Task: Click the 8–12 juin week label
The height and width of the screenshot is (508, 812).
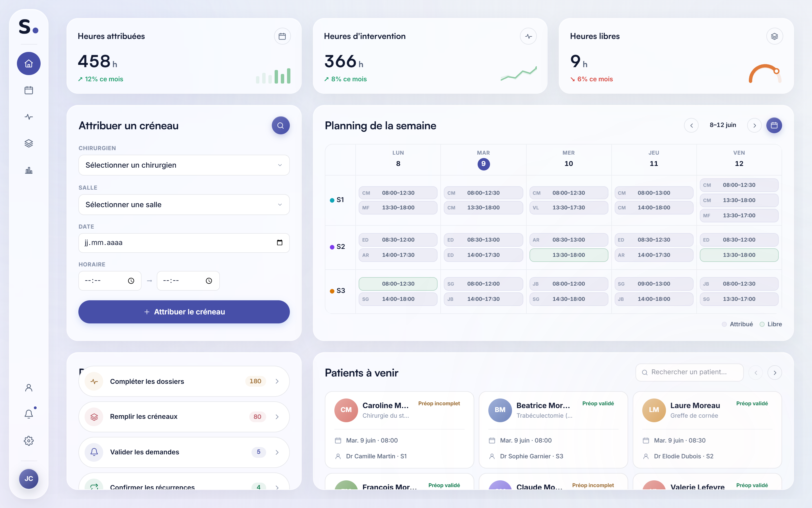Action: 723,125
